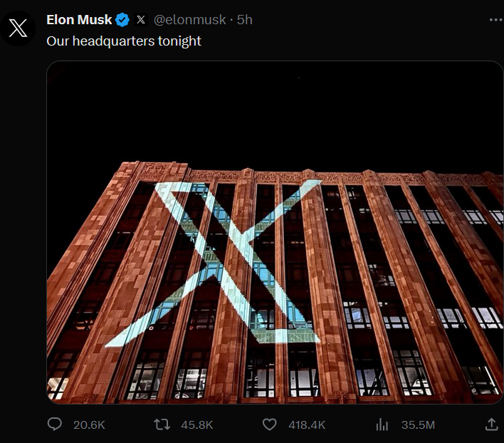Click the 418.4K likes count
This screenshot has width=504, height=443.
click(x=307, y=425)
